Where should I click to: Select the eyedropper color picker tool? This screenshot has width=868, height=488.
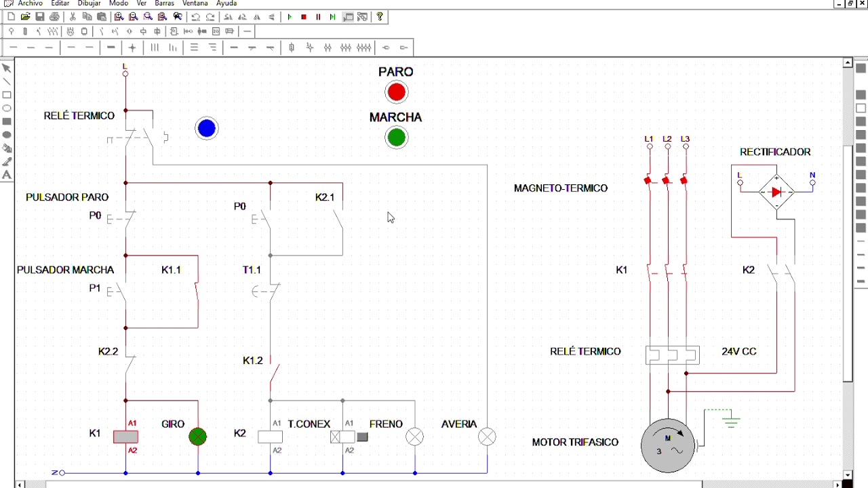click(7, 162)
